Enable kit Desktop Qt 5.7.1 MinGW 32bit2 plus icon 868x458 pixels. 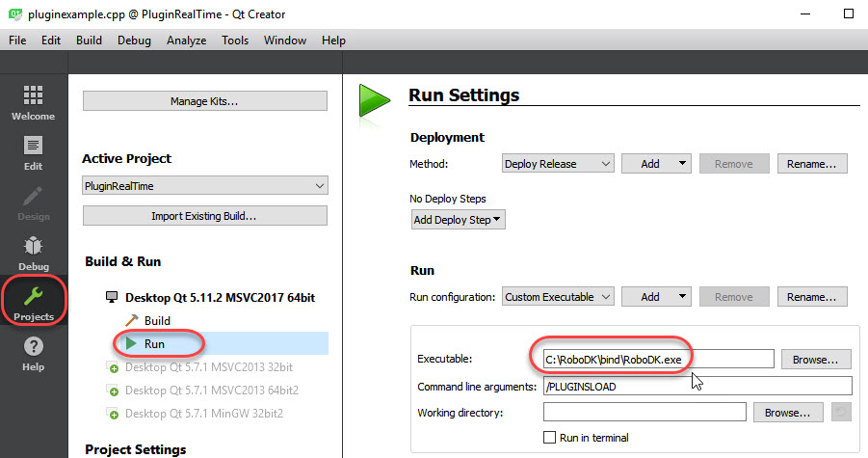[x=113, y=414]
